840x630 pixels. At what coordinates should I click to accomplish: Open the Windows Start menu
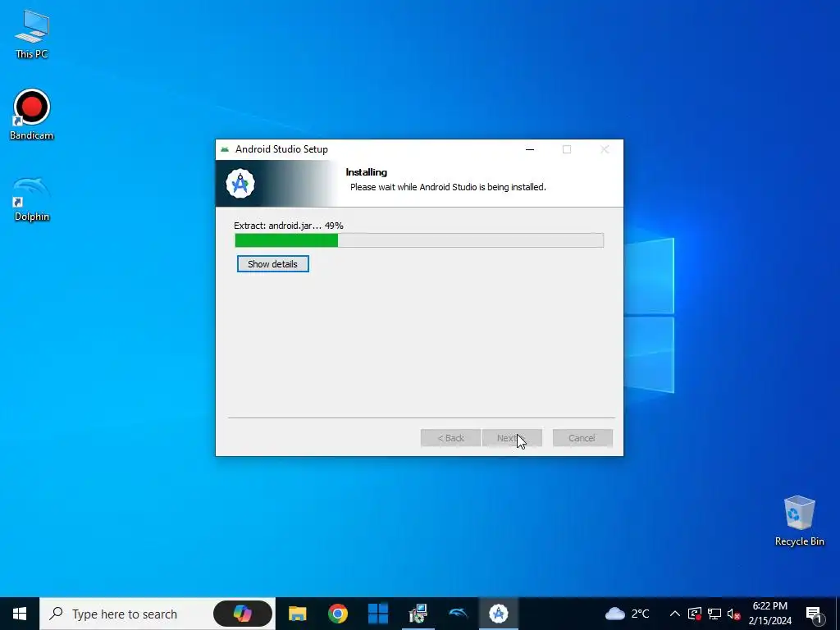tap(20, 614)
